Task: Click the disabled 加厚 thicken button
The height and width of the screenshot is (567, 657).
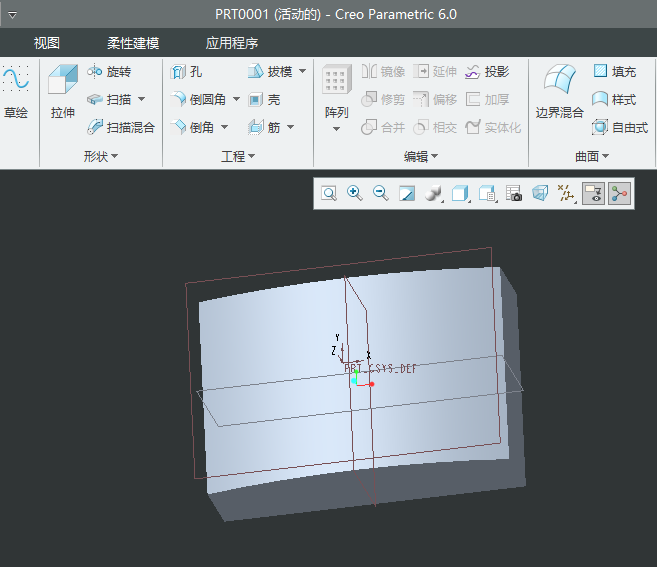Action: click(487, 99)
